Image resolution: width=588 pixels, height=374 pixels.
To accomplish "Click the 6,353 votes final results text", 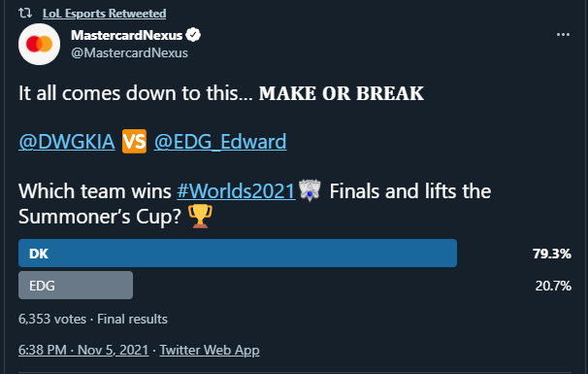I will (93, 320).
